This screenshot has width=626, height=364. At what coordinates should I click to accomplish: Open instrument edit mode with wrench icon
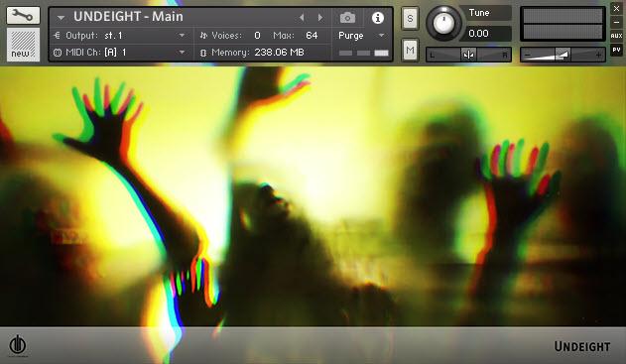click(x=23, y=16)
